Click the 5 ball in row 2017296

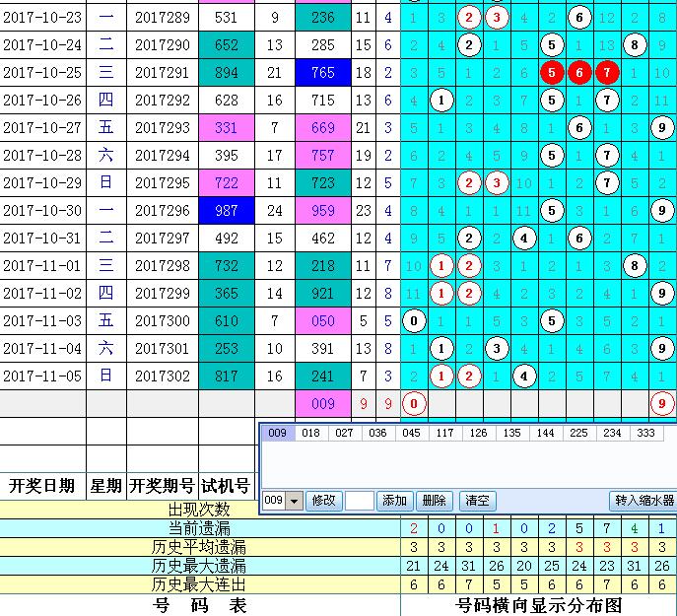(x=552, y=211)
